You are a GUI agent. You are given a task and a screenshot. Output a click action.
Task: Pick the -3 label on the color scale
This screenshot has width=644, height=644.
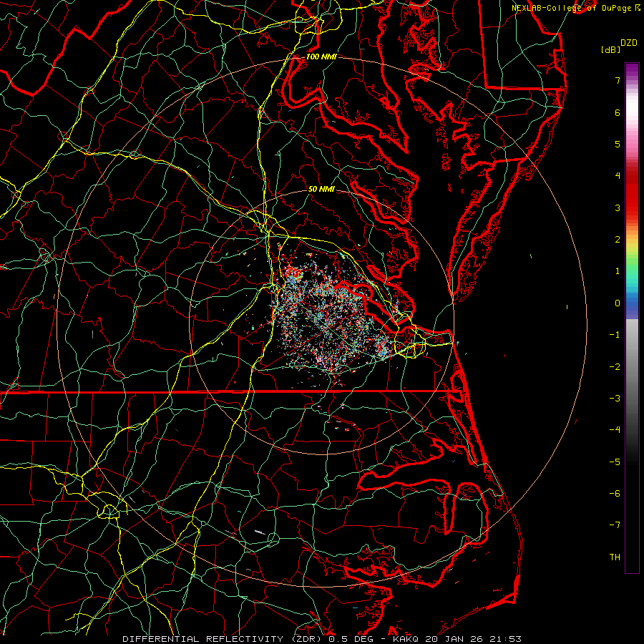[x=615, y=399]
